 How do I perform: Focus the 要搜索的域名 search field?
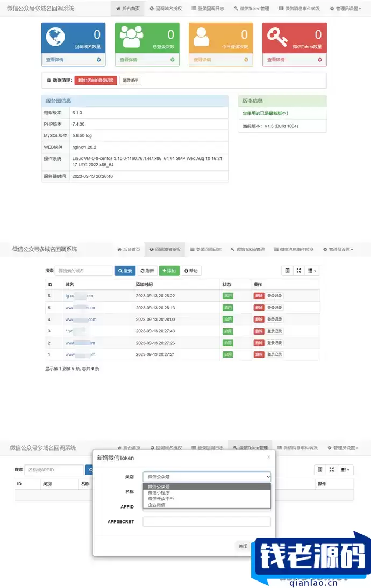[84, 271]
